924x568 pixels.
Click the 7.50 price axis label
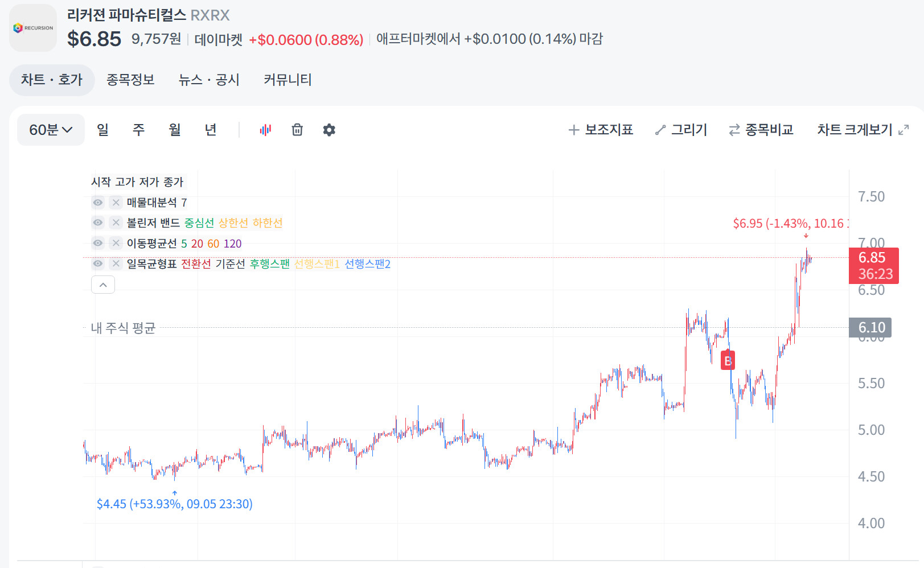coord(871,196)
